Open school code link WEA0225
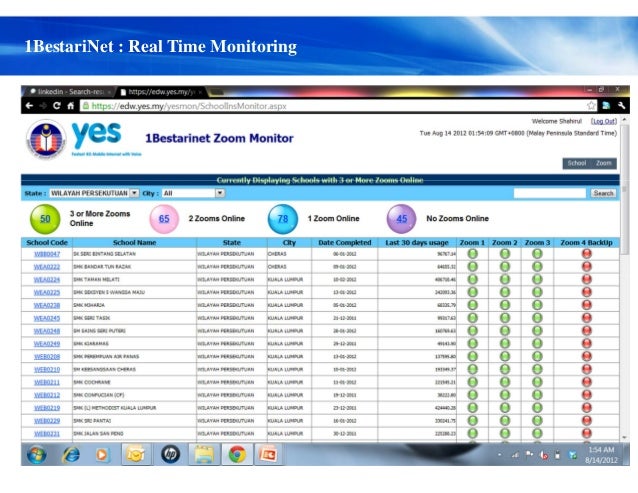 click(47, 292)
